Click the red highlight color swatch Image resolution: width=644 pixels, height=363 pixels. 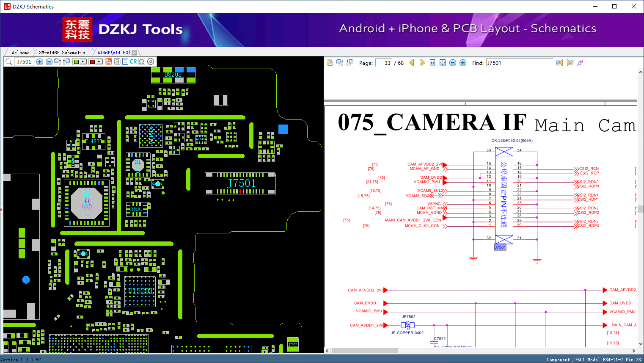click(x=92, y=62)
